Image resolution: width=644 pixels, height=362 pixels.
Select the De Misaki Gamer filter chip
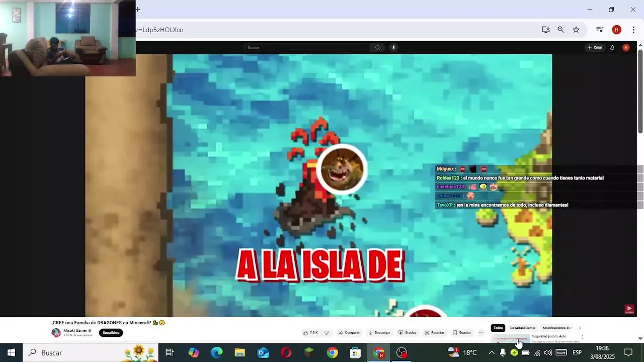pyautogui.click(x=523, y=328)
